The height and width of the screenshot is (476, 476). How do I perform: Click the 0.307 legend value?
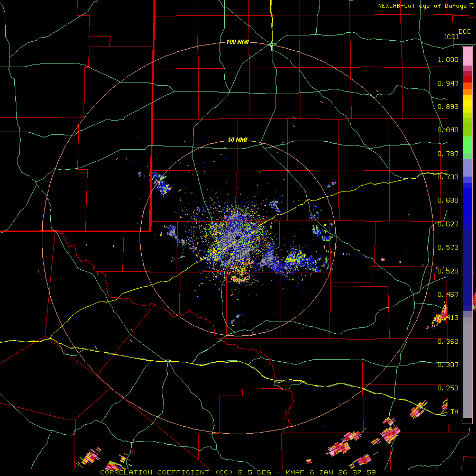coord(448,364)
